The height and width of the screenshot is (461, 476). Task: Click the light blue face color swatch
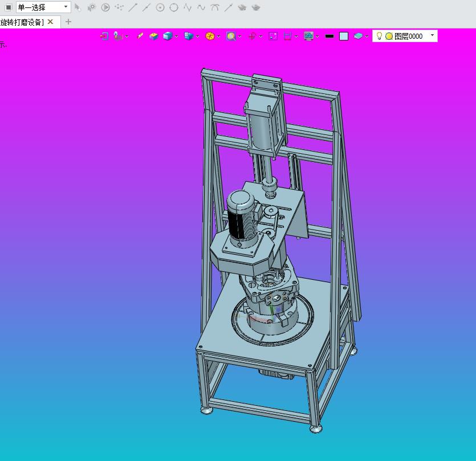coord(343,36)
